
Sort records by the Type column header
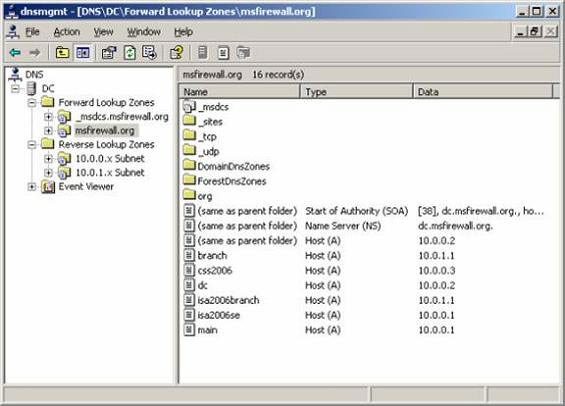coord(356,92)
